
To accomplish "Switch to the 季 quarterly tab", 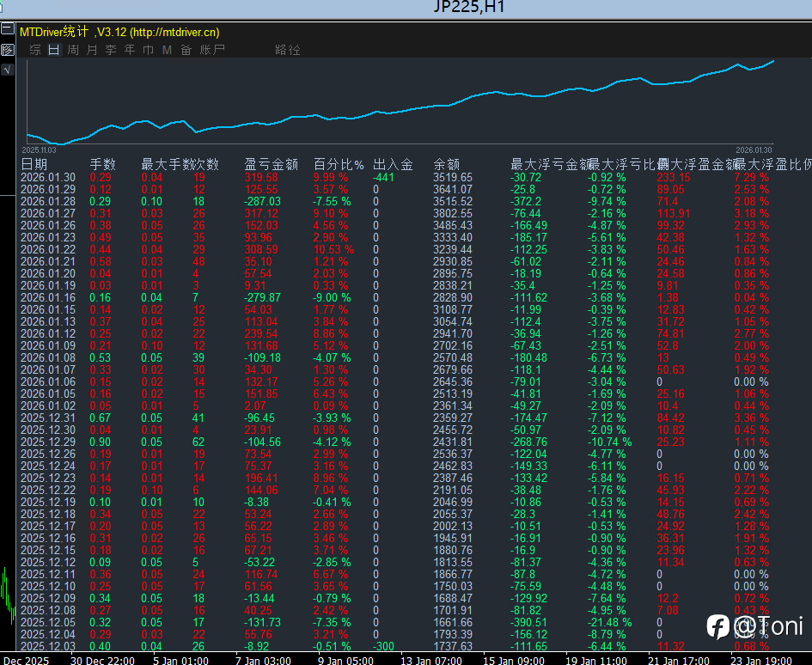I will pyautogui.click(x=110, y=50).
